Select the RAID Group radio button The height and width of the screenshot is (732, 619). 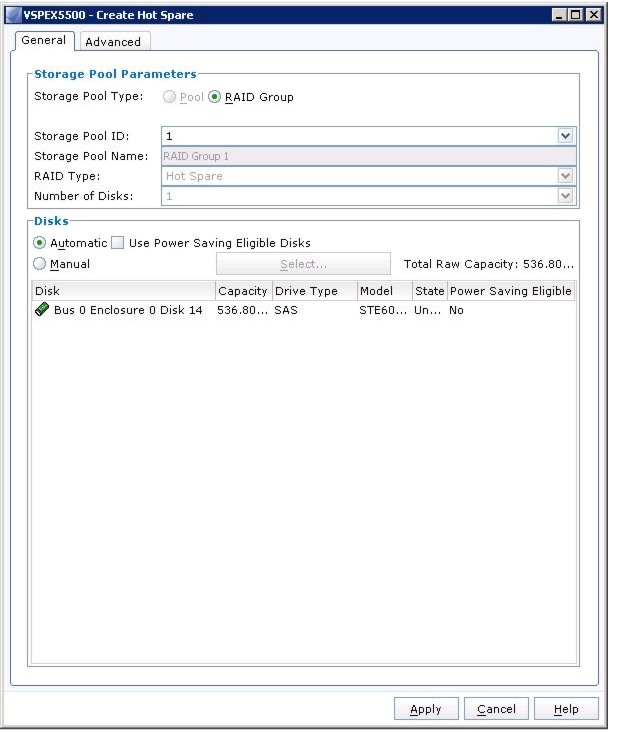click(x=214, y=97)
